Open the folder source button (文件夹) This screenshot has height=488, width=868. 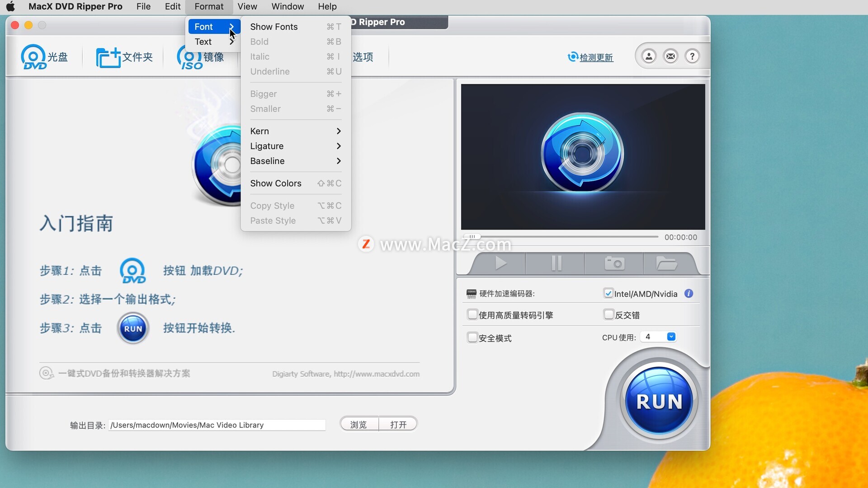[124, 57]
